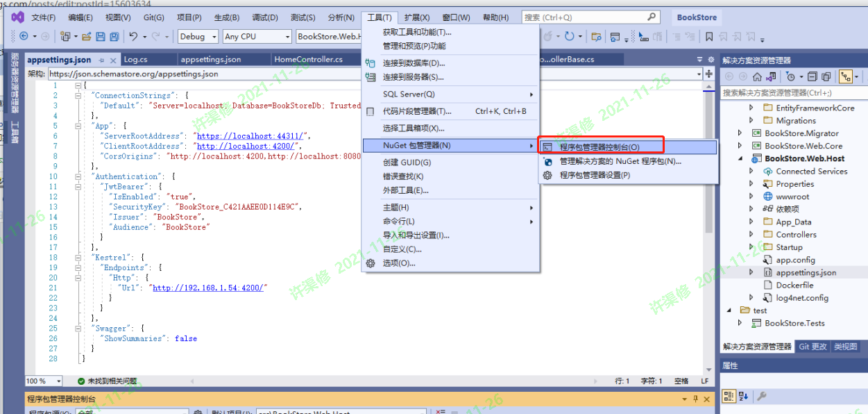This screenshot has height=414, width=868.
Task: Click 创建 GUID(G) menu item
Action: coord(450,163)
